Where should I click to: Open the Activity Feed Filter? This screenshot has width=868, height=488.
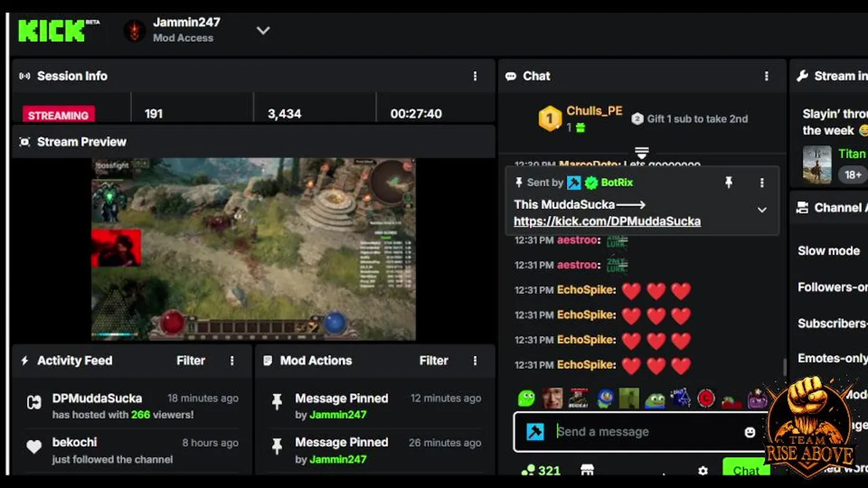click(x=191, y=361)
